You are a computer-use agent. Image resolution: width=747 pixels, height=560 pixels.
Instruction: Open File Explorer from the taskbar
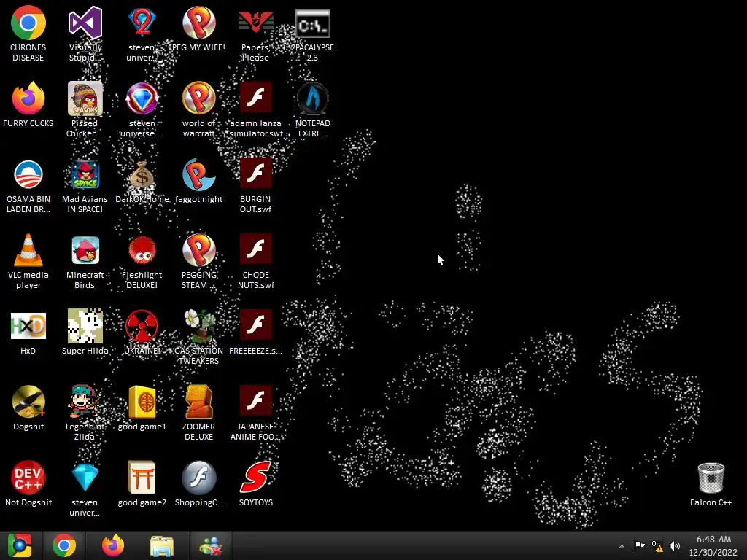[162, 546]
